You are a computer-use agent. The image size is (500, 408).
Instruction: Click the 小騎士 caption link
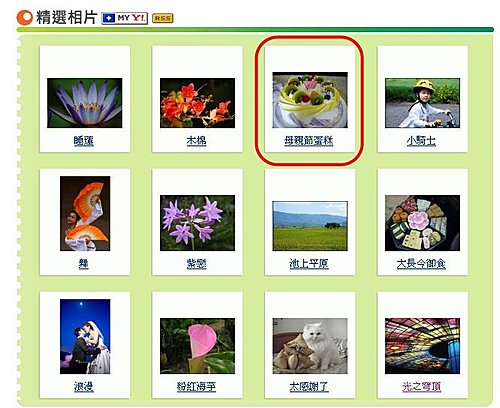tap(421, 141)
